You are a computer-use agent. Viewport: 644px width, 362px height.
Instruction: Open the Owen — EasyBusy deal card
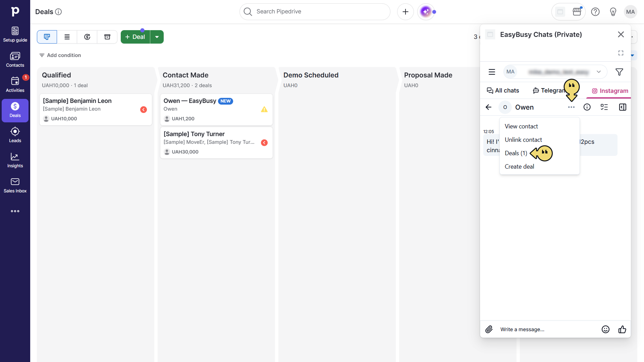[216, 110]
